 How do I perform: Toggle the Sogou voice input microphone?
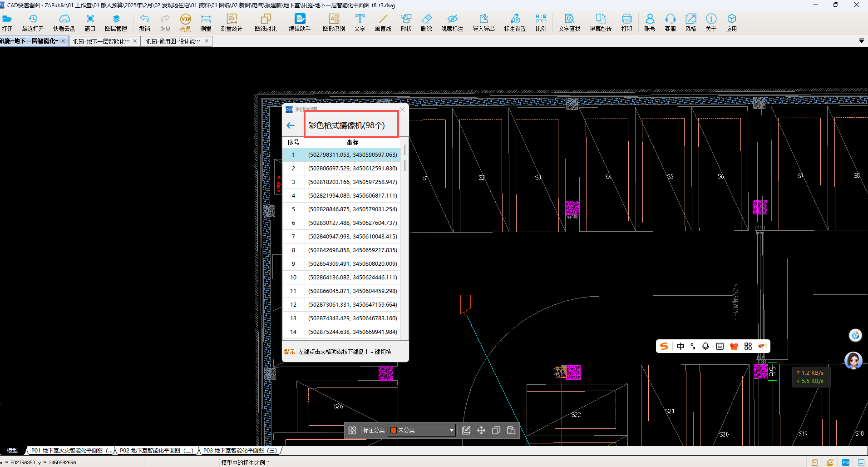pyautogui.click(x=705, y=346)
